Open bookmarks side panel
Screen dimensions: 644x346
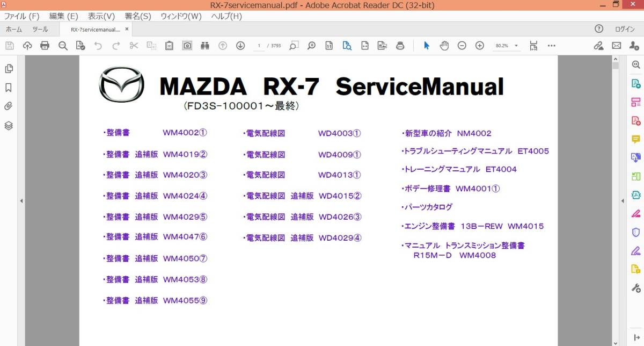[x=9, y=88]
